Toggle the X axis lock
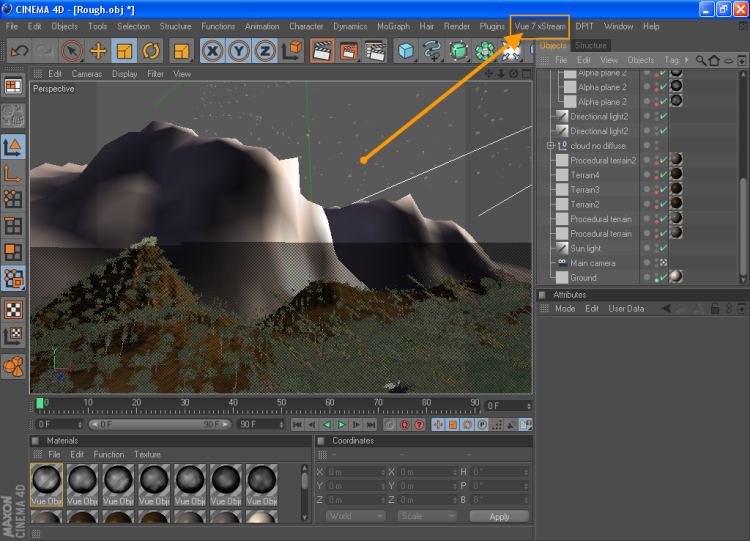The height and width of the screenshot is (541, 750). tap(212, 51)
